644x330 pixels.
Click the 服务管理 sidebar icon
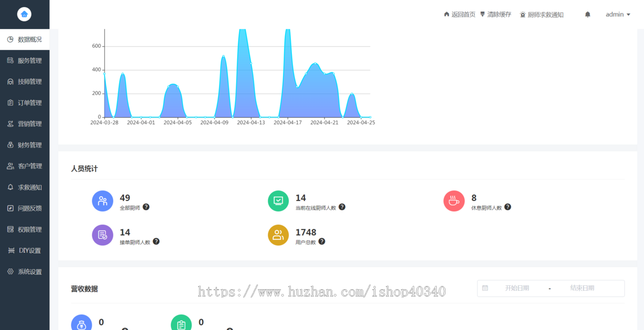pyautogui.click(x=10, y=61)
